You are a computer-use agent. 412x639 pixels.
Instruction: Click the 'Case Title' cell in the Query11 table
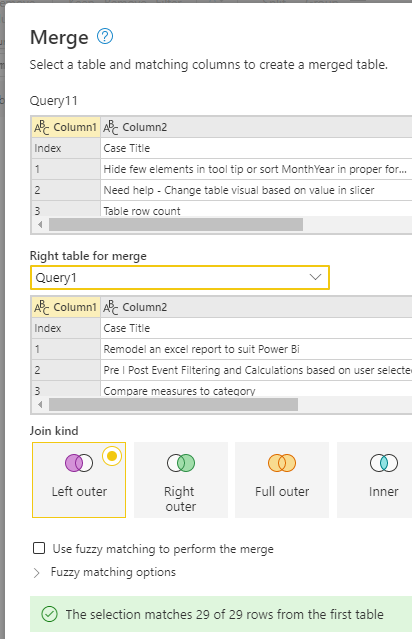pyautogui.click(x=256, y=148)
